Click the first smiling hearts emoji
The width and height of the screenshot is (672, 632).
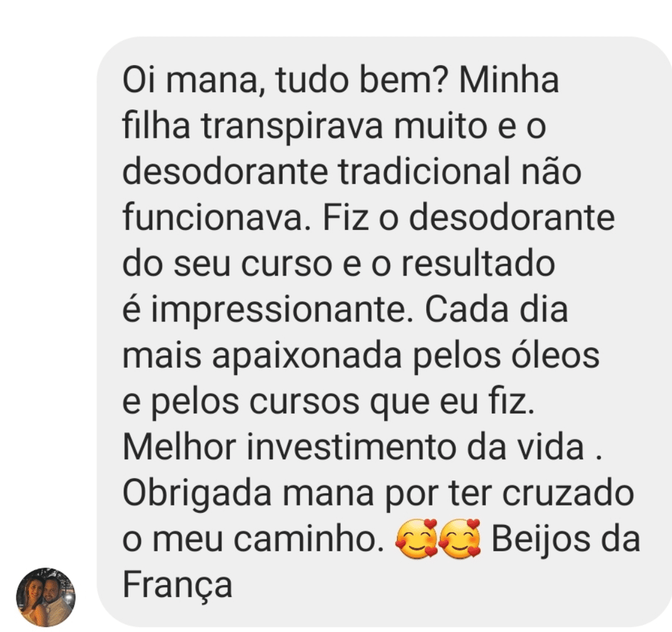click(x=416, y=538)
